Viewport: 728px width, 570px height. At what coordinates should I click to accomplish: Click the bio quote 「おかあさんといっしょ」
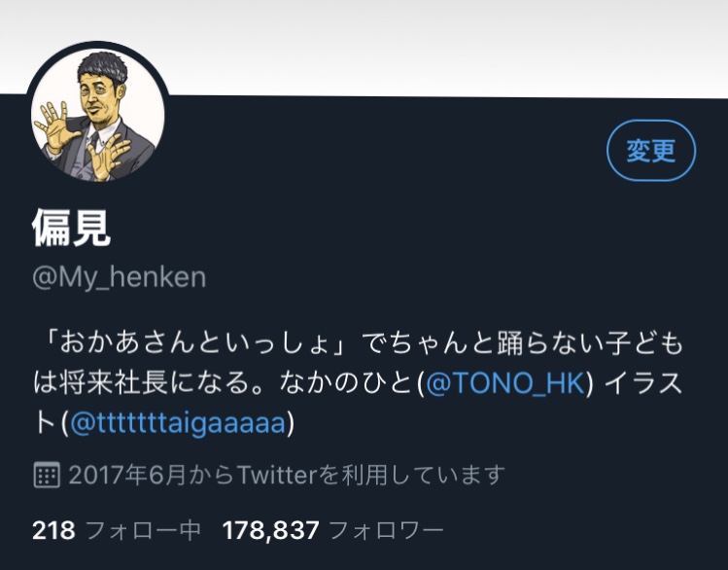pos(197,344)
